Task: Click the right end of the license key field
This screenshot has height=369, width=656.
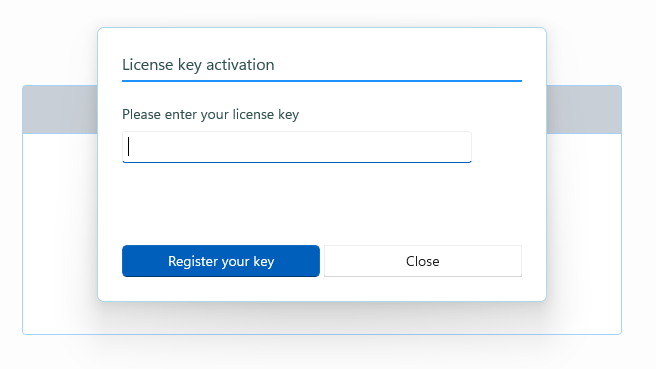Action: 464,147
